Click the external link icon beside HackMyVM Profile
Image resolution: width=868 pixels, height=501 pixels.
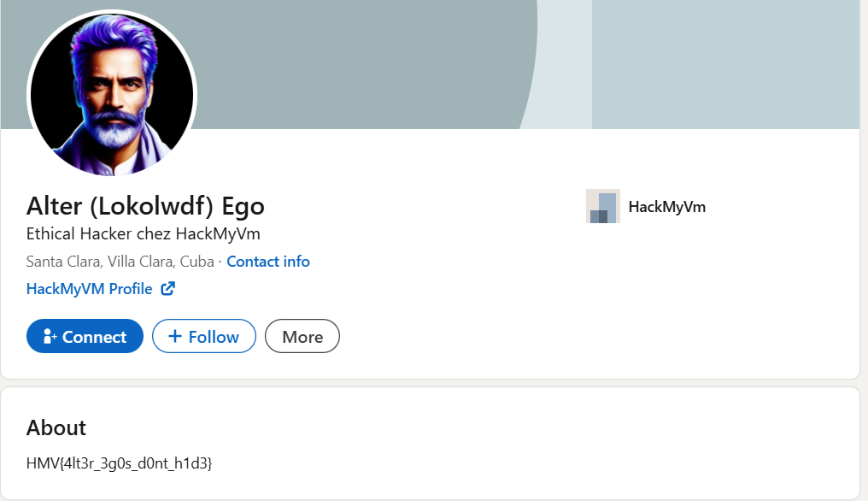coord(167,289)
